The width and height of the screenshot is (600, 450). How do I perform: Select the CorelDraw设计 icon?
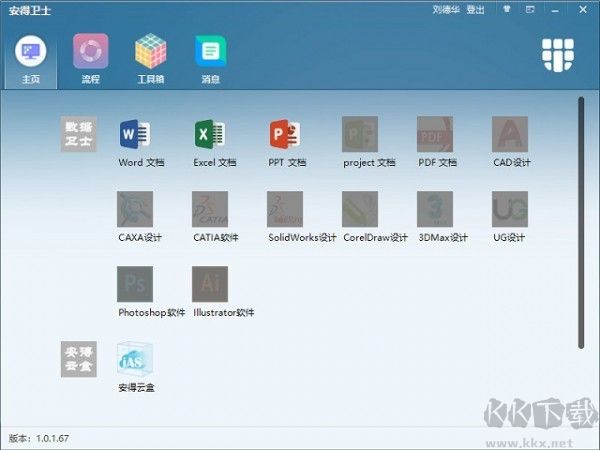(x=360, y=209)
